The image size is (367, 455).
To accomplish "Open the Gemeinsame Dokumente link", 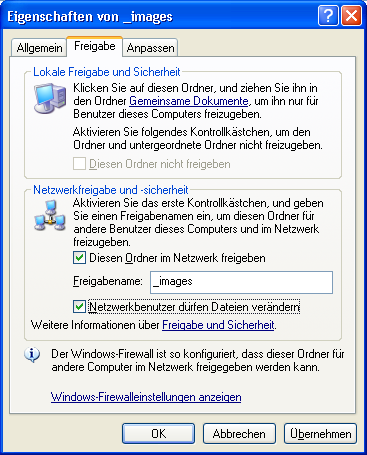I will coord(189,101).
